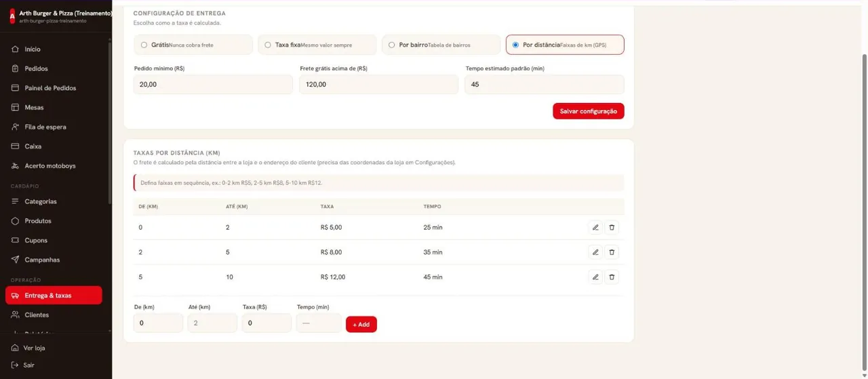Go to Pedidos in the sidebar
Image resolution: width=868 pixels, height=379 pixels.
pos(54,68)
